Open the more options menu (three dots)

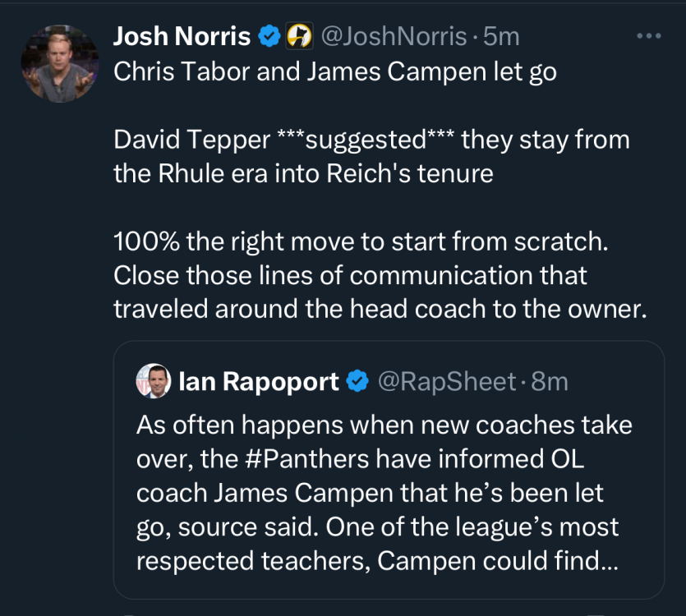pos(649,36)
